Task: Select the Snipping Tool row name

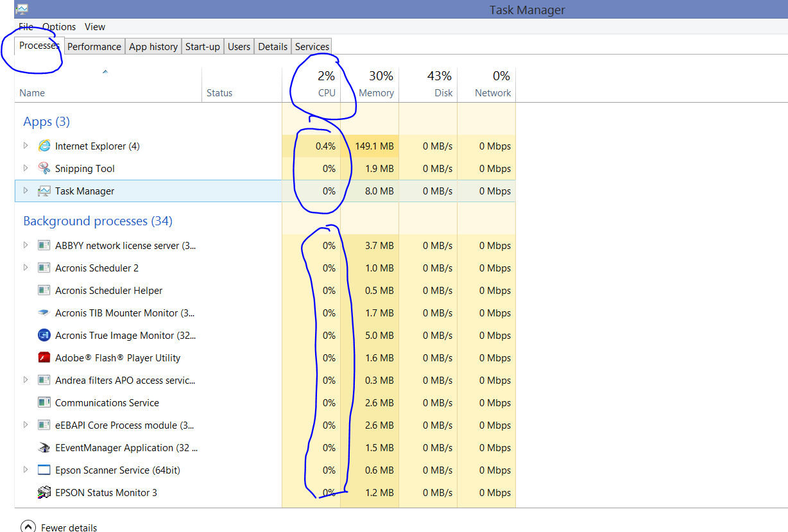Action: tap(85, 168)
